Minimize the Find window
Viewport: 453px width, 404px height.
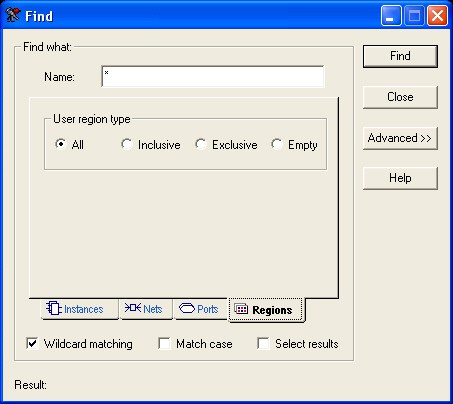click(x=391, y=15)
